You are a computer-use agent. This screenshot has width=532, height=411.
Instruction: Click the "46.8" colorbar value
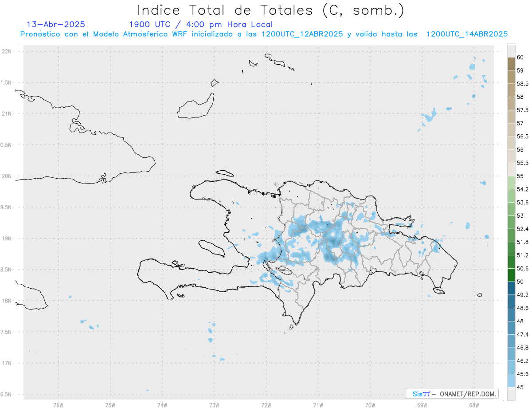523,348
